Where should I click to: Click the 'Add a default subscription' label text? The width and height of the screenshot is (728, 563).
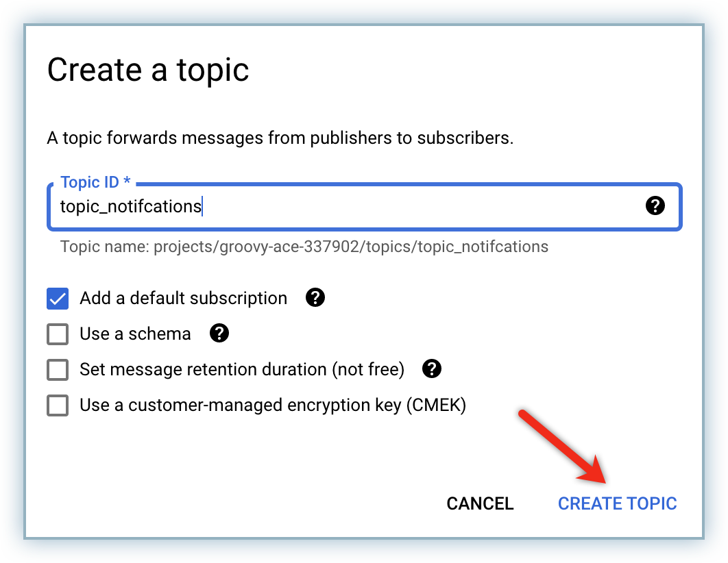coord(183,299)
